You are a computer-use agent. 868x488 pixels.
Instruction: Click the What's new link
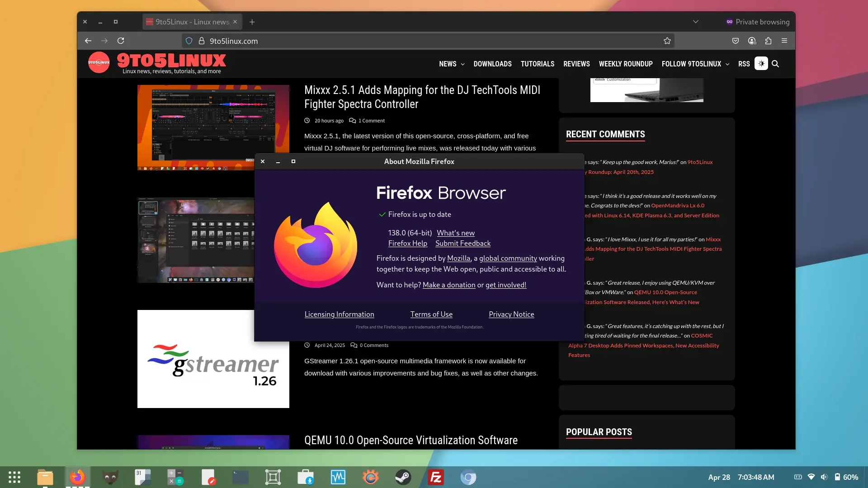point(455,233)
